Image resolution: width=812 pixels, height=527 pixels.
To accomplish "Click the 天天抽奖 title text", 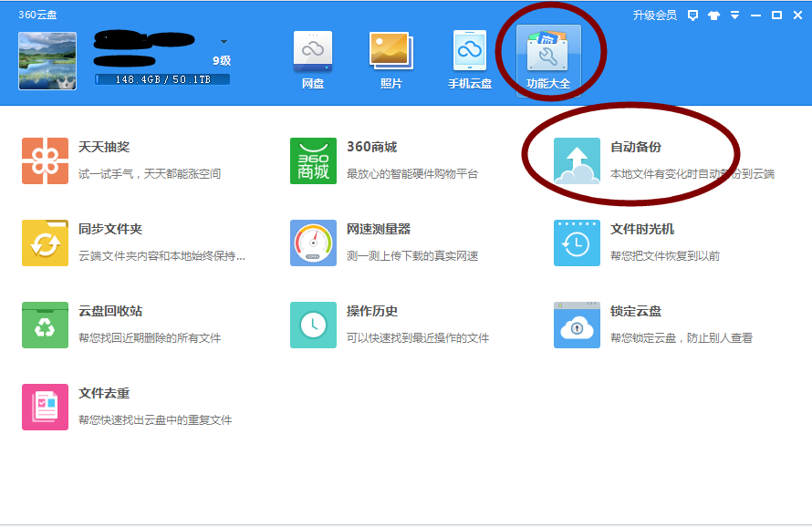I will pos(104,147).
